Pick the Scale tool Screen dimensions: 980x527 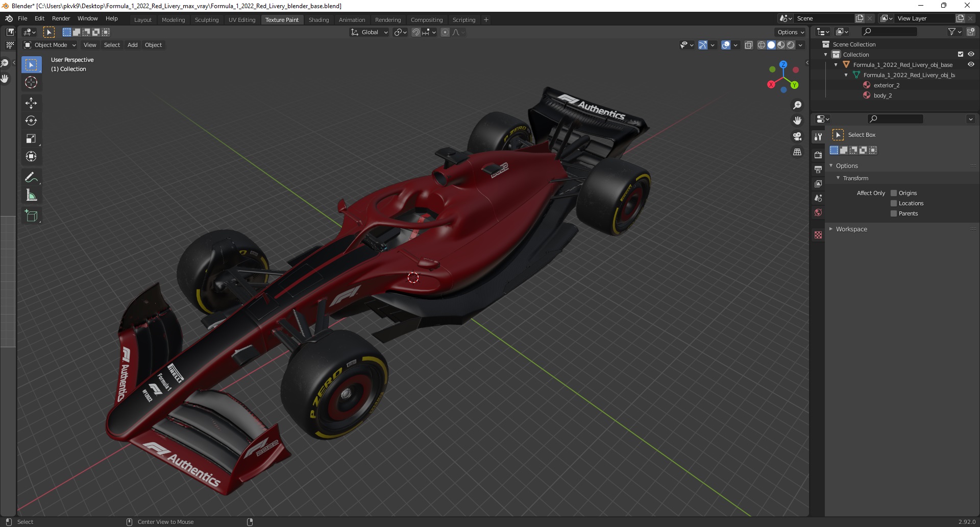click(x=31, y=139)
